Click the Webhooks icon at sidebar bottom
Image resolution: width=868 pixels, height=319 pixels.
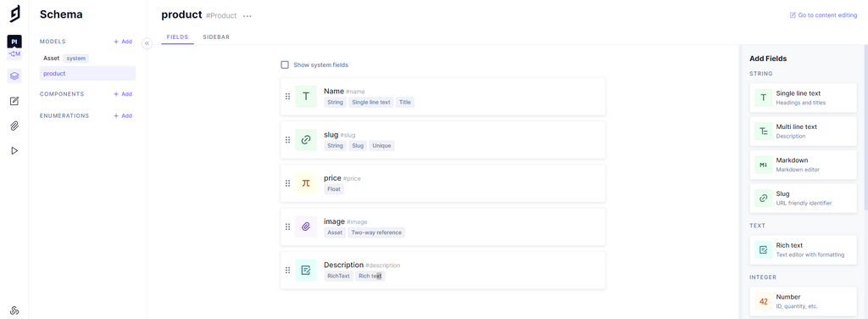click(14, 311)
